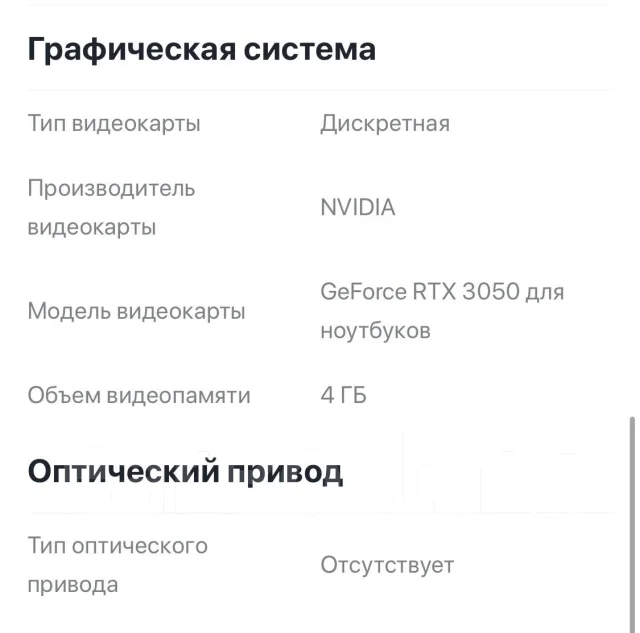Click the 'Дискретная' value text
640x633 pixels.
coord(385,124)
